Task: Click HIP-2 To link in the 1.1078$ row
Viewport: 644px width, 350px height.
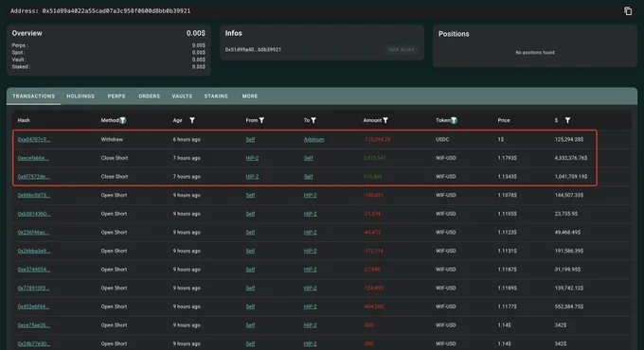Action: click(310, 195)
